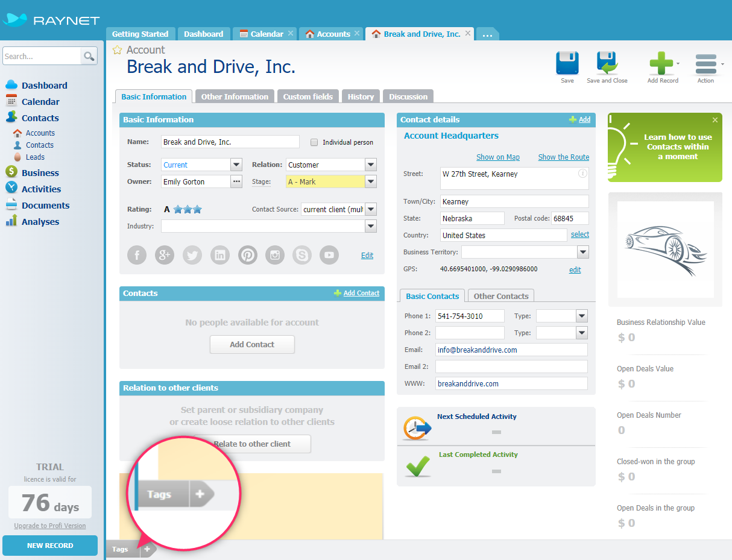Open Accounts under Contacts in sidebar
Screen dimensions: 732x560
coord(40,133)
